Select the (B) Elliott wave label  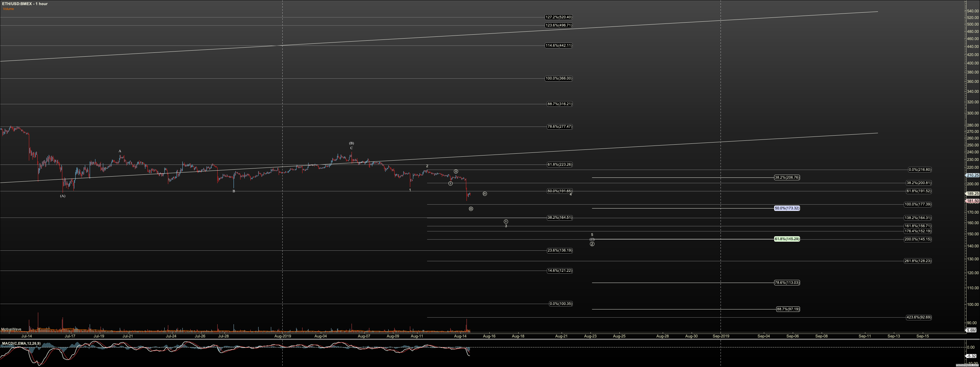pos(352,143)
